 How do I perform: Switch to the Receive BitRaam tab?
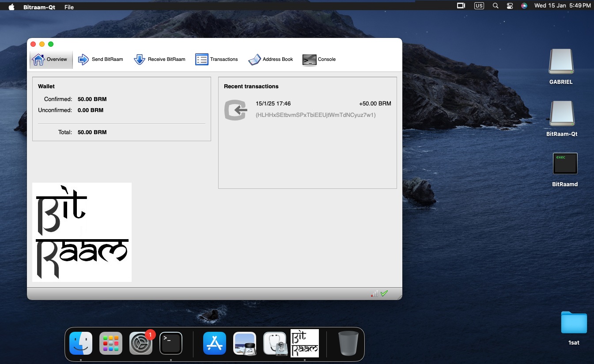click(x=159, y=60)
